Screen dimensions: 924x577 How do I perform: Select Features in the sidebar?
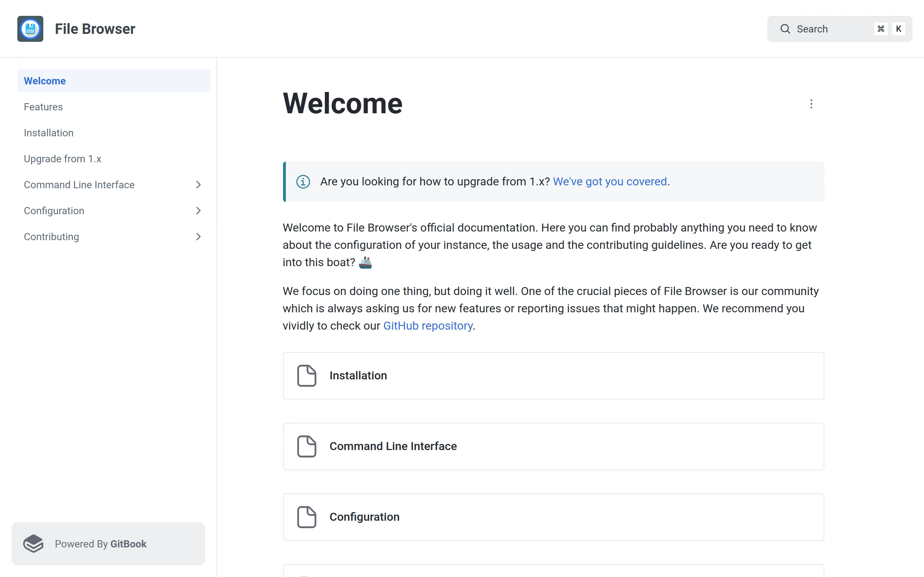(x=43, y=107)
